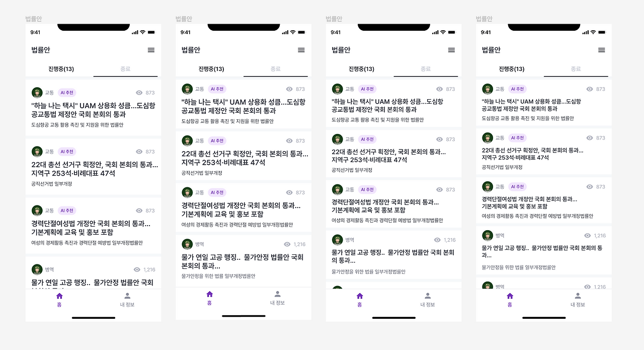Open the UAM 상용화 article title in the second frame
This screenshot has width=644, height=350.
coord(244,107)
